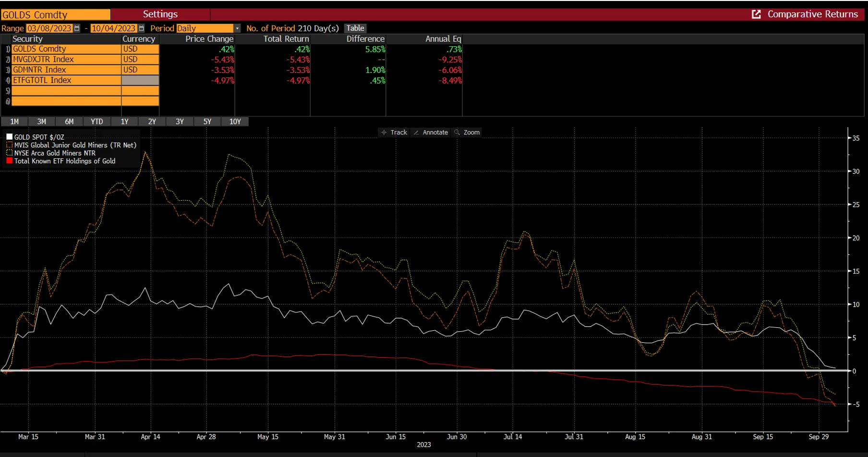Screen dimensions: 868x457
Task: Click the Annual Eq column header
Action: click(443, 39)
